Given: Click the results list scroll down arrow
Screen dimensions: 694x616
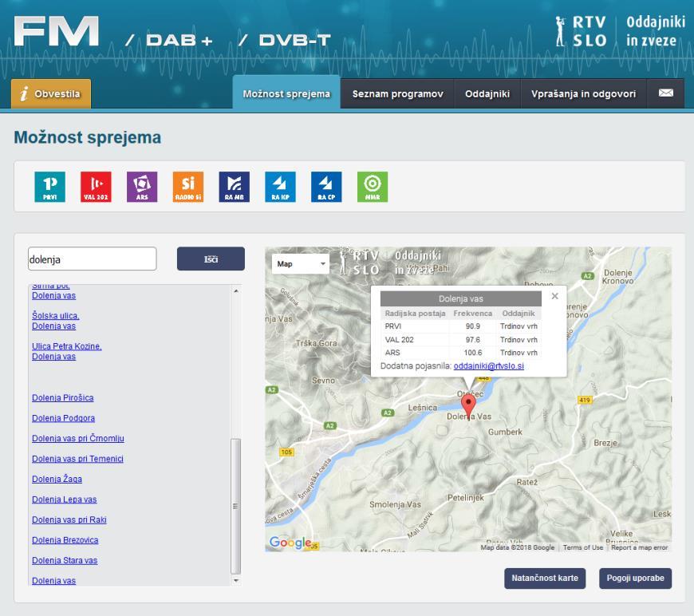Looking at the screenshot, I should [x=236, y=580].
